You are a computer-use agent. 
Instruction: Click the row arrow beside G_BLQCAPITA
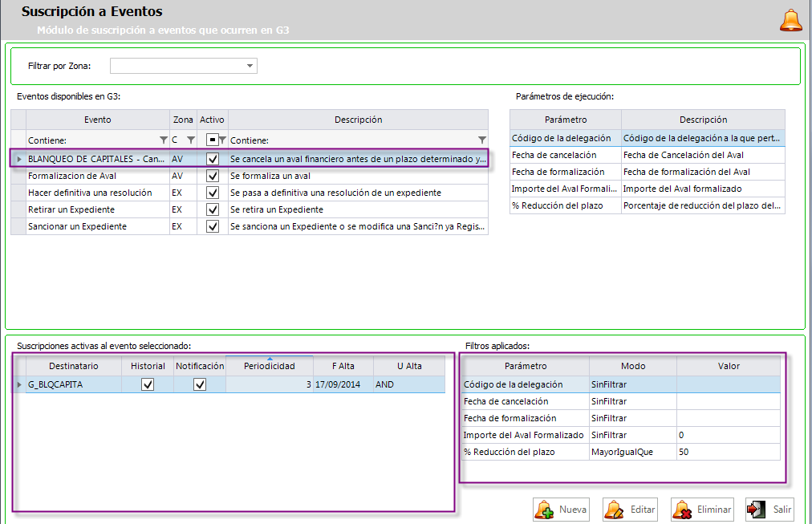pyautogui.click(x=19, y=384)
